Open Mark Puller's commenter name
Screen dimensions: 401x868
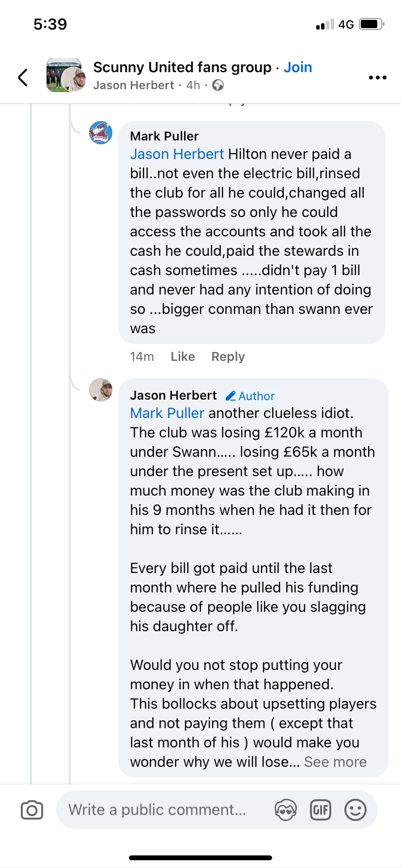pos(164,136)
